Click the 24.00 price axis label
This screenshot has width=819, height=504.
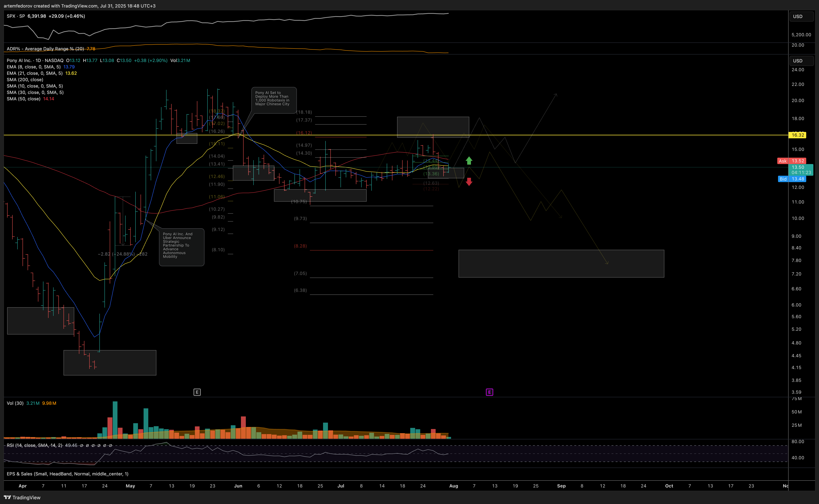tap(798, 70)
